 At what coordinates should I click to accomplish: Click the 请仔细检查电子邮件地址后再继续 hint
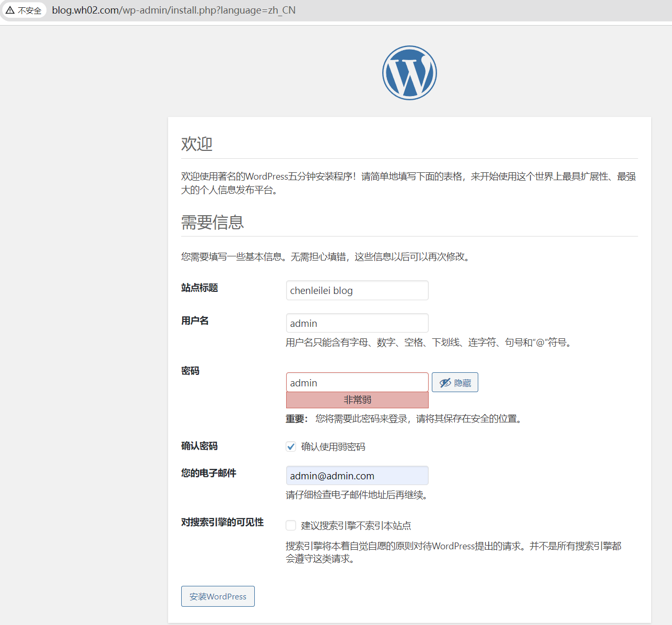click(358, 495)
